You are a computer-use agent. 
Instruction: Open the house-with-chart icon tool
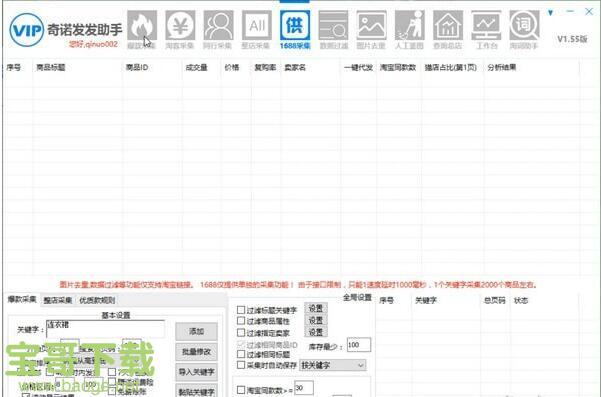tap(448, 30)
